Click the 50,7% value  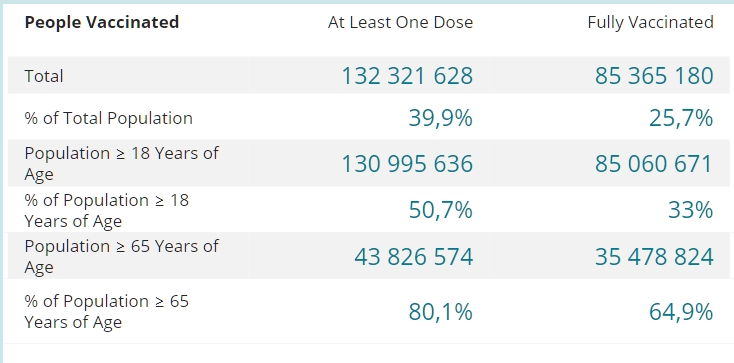(x=440, y=210)
